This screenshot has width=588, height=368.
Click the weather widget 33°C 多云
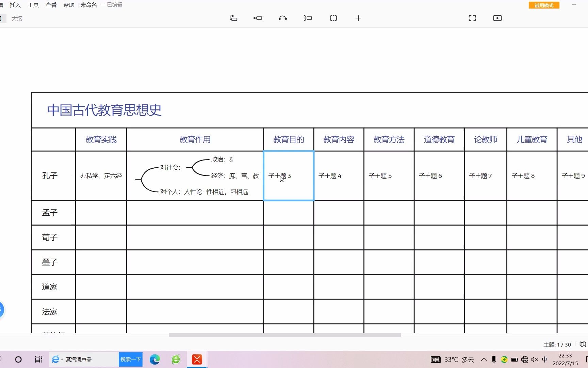point(453,359)
